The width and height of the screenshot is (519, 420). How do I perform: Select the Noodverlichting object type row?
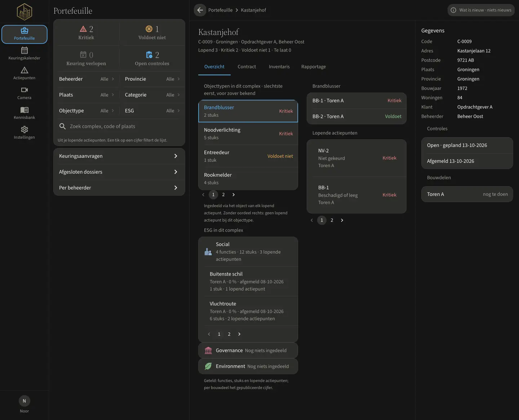click(x=248, y=134)
